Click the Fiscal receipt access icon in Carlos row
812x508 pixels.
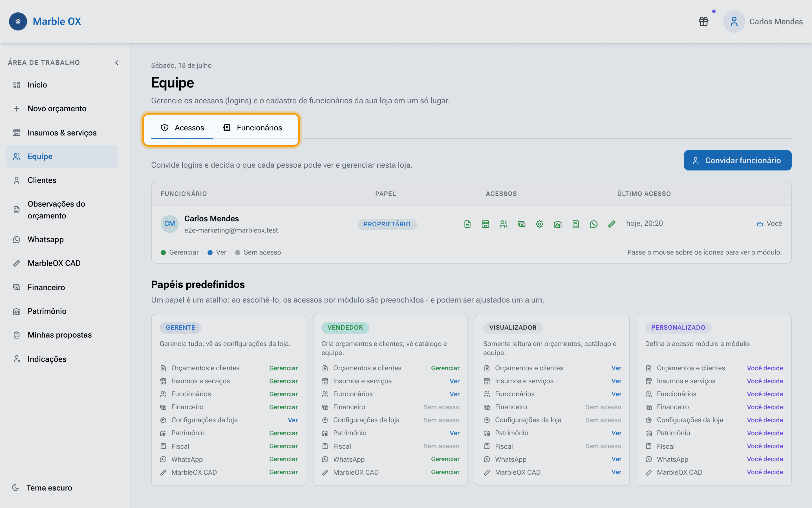pyautogui.click(x=575, y=224)
